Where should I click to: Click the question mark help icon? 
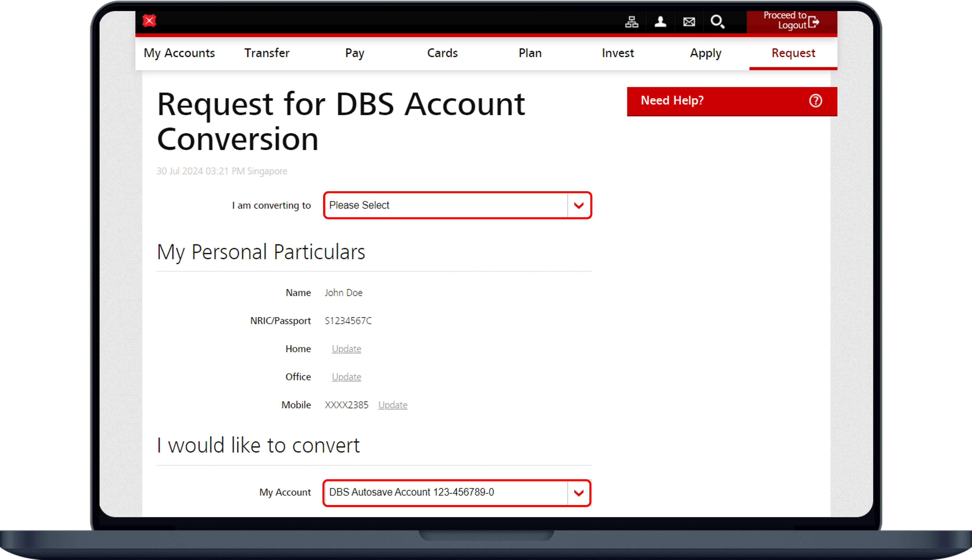pyautogui.click(x=815, y=101)
